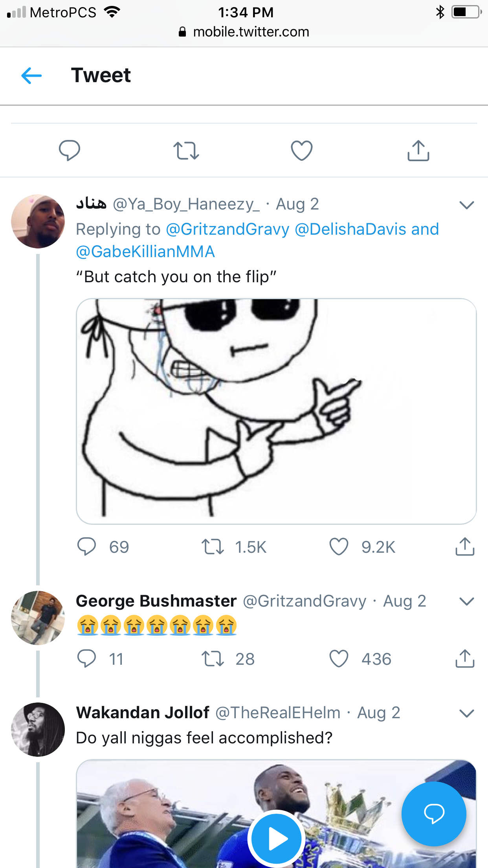Go back using the blue arrow
Image resolution: width=488 pixels, height=868 pixels.
[x=31, y=75]
